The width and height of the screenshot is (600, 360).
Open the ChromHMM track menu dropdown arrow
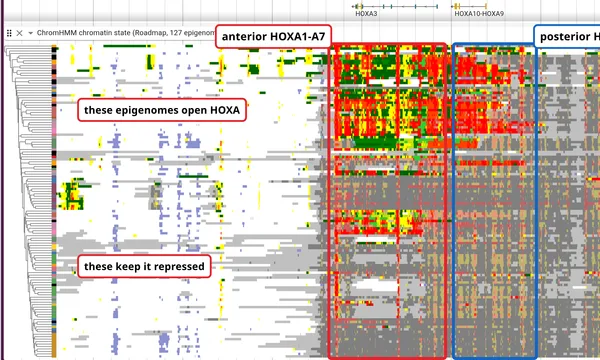point(30,33)
